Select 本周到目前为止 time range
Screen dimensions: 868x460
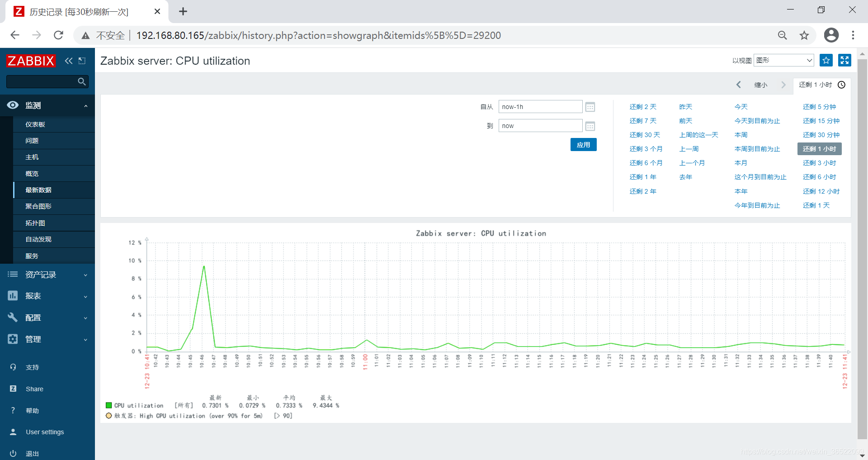[x=757, y=149]
